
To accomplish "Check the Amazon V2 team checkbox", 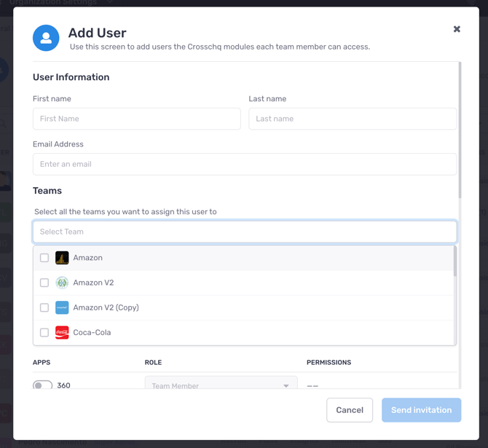I will pyautogui.click(x=44, y=283).
